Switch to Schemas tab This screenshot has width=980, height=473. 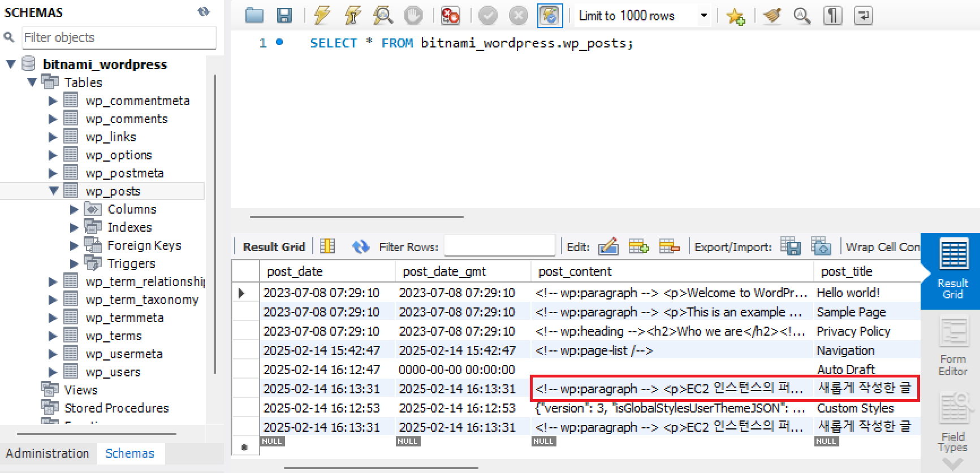pyautogui.click(x=129, y=453)
